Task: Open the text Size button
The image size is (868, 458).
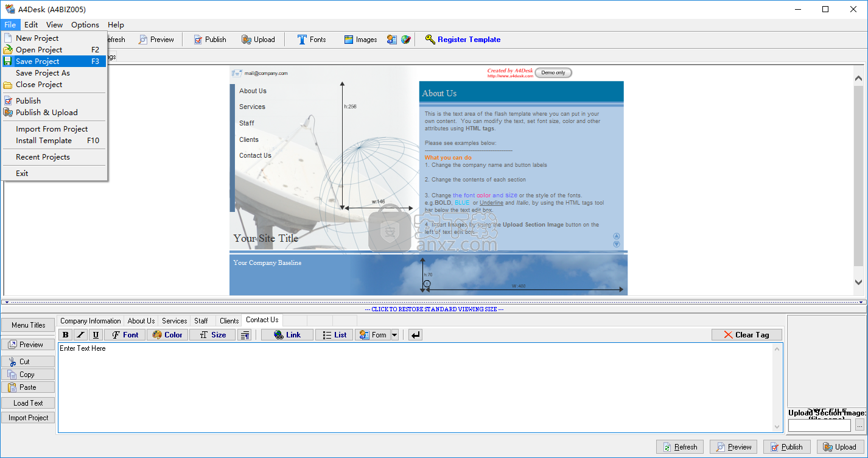Action: [212, 335]
